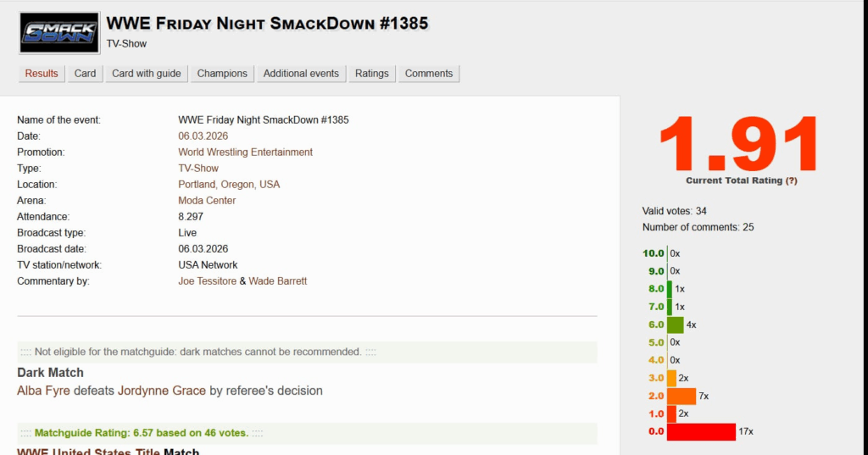Open Card with guide tab

(x=147, y=74)
